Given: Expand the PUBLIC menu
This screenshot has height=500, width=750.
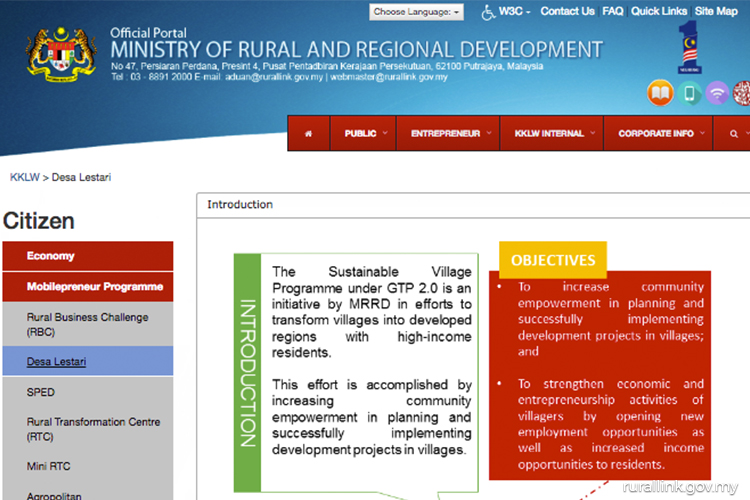Looking at the screenshot, I should point(363,133).
